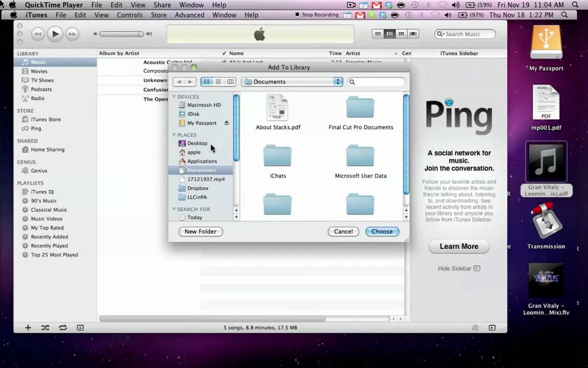The image size is (588, 368).
Task: Open the Top 25 Most Played playlist
Action: coord(55,255)
